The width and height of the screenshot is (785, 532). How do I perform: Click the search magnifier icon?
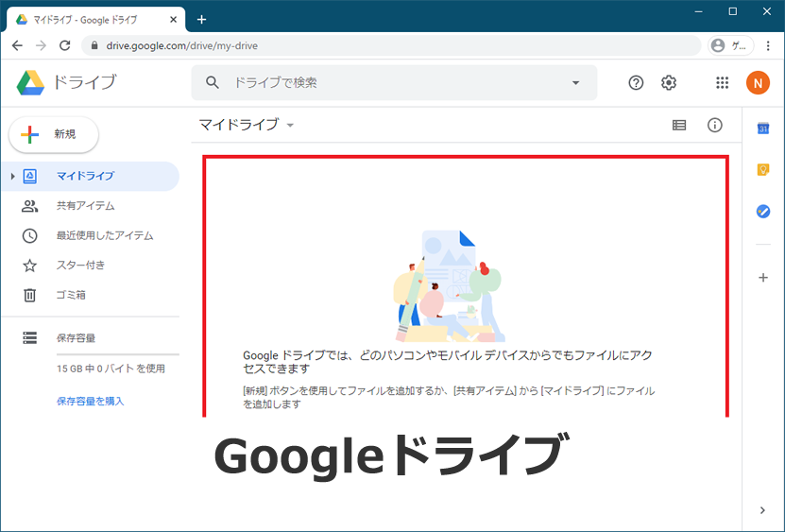213,82
